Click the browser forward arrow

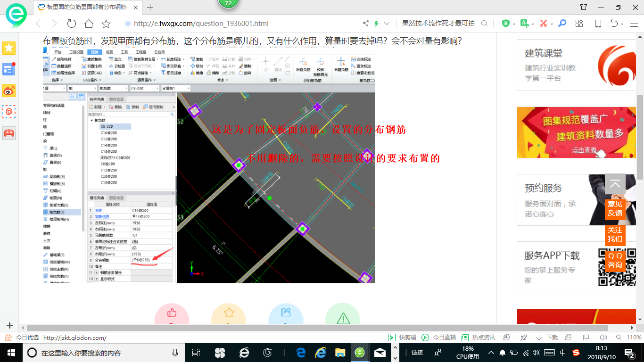54,24
